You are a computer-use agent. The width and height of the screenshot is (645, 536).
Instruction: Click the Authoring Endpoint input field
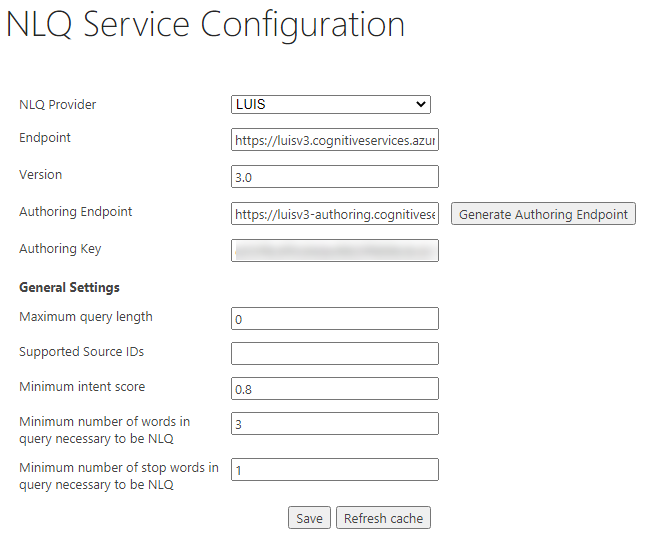tap(334, 214)
